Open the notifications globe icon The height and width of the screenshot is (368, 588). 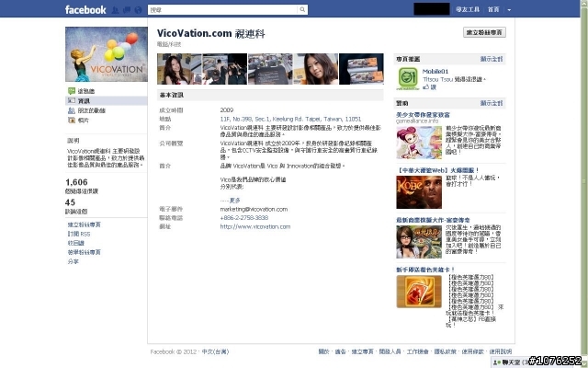[x=139, y=10]
